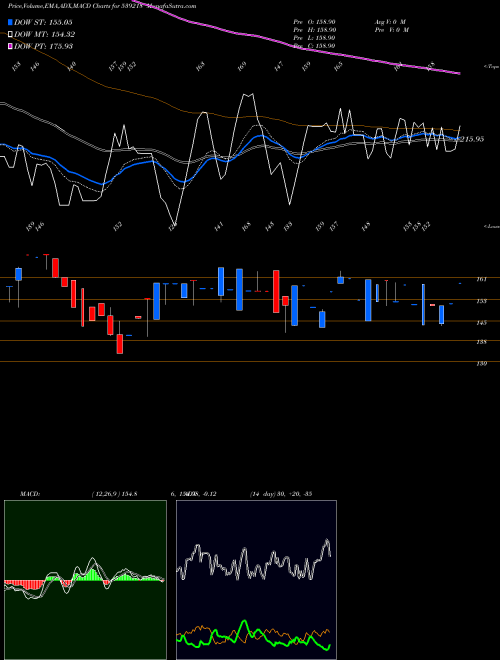This screenshot has height=660, width=500.
Task: Click the 'Pre V: 0 M' volume text
Action: (x=392, y=29)
